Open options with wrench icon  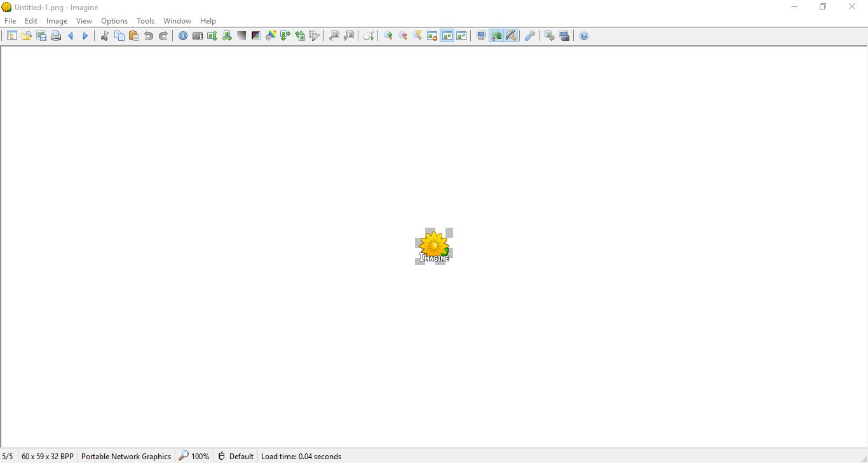pyautogui.click(x=530, y=36)
